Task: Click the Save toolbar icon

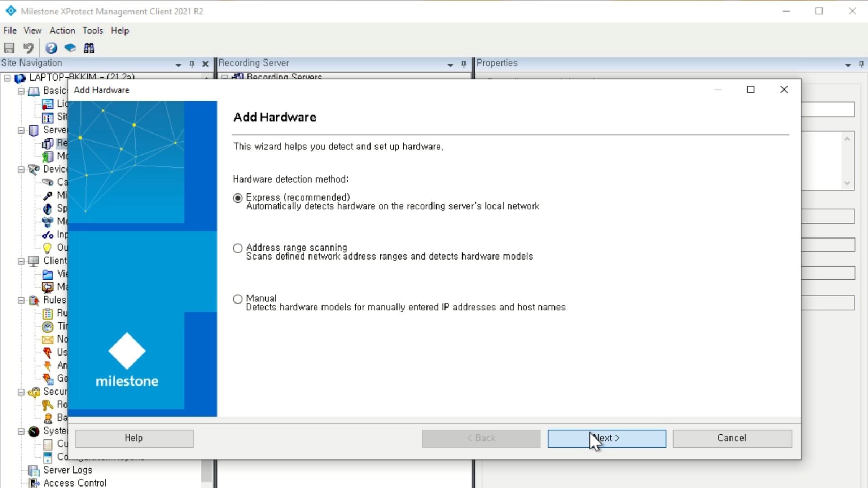Action: point(9,48)
